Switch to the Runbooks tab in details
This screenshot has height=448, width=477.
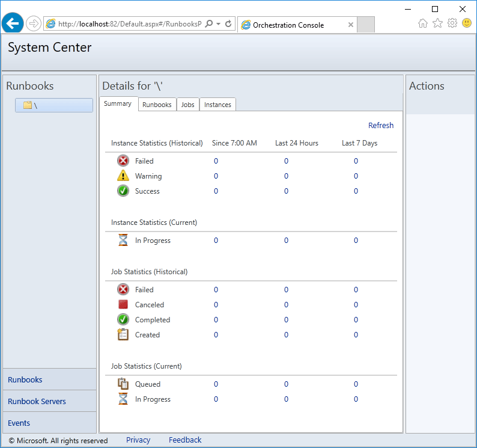click(x=157, y=105)
